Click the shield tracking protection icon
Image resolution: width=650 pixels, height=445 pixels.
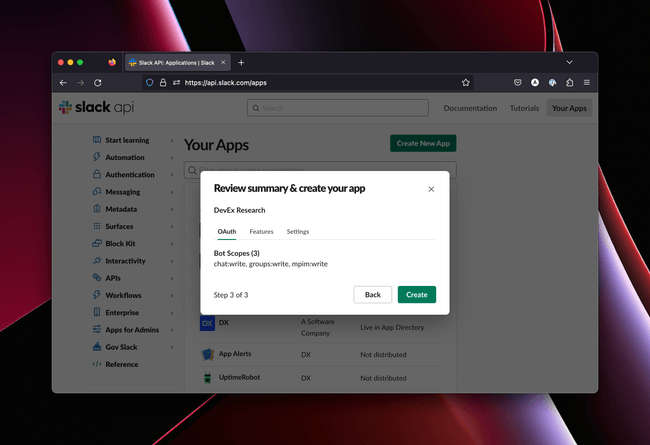point(150,83)
